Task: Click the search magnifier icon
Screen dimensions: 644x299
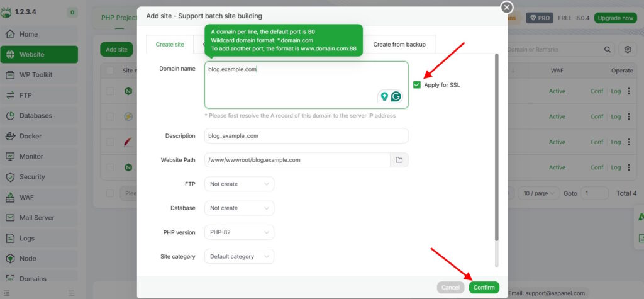Action: tap(608, 49)
